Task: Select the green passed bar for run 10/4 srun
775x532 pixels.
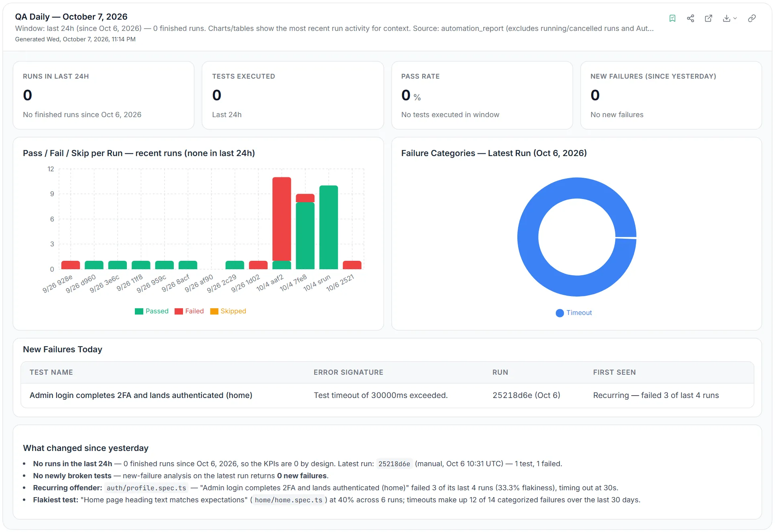Action: (329, 227)
